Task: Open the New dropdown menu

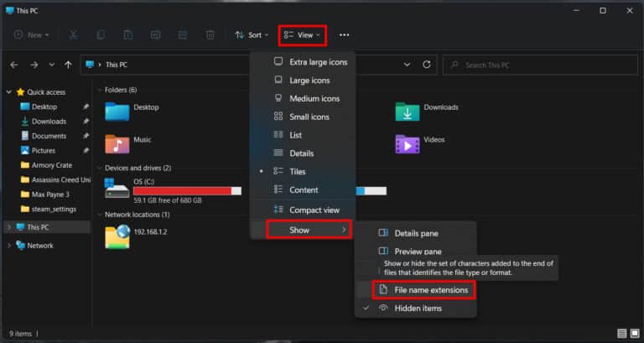Action: pos(32,35)
